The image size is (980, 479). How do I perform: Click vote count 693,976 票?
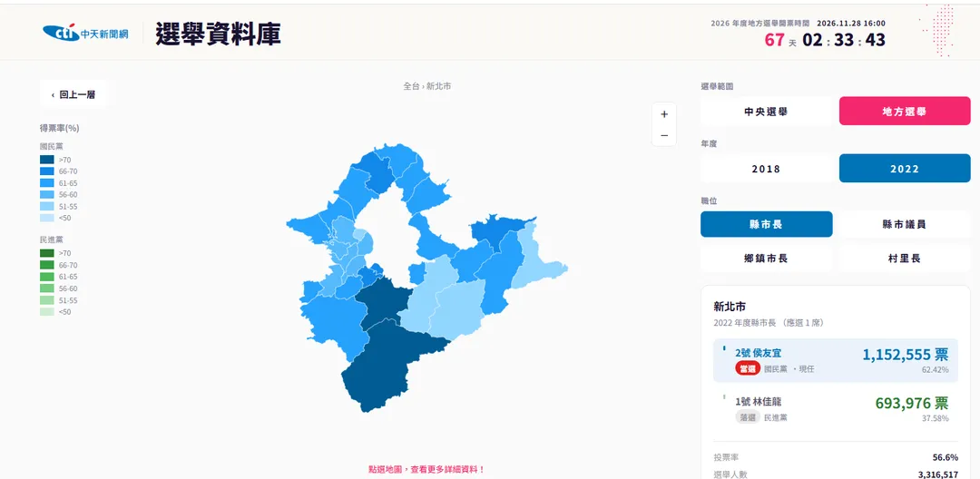pyautogui.click(x=912, y=403)
